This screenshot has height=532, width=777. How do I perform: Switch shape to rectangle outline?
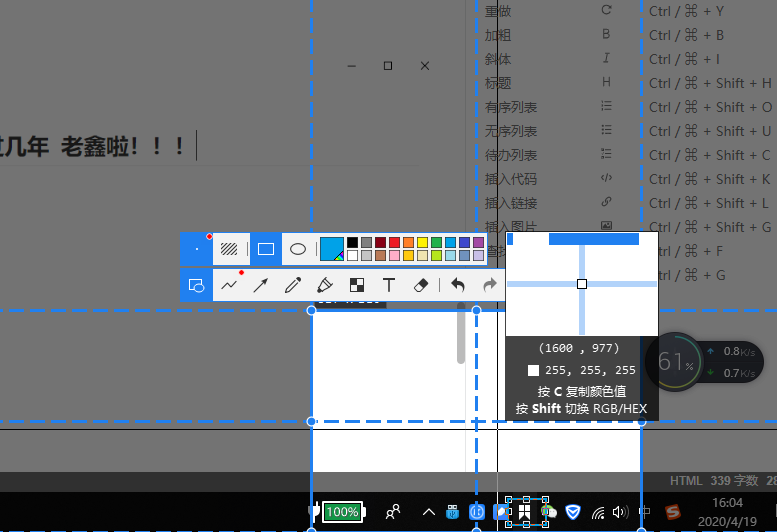[266, 249]
